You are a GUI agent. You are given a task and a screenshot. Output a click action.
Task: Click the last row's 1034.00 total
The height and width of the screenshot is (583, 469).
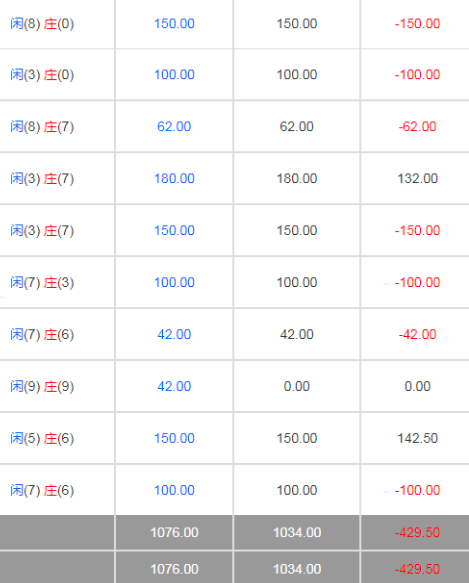(x=297, y=569)
